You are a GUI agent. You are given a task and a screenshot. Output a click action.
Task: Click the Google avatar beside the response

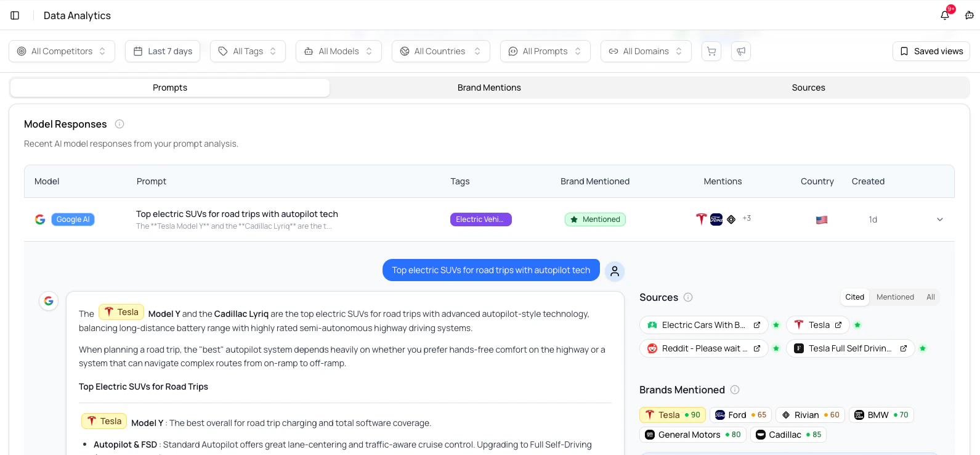pos(49,301)
